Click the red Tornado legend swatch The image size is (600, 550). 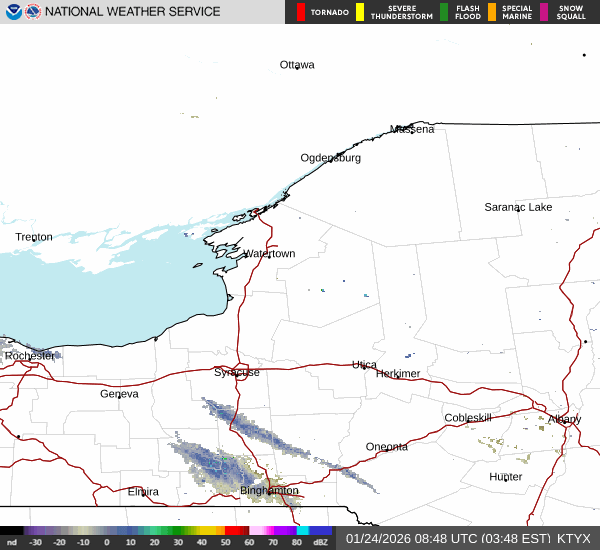(301, 12)
